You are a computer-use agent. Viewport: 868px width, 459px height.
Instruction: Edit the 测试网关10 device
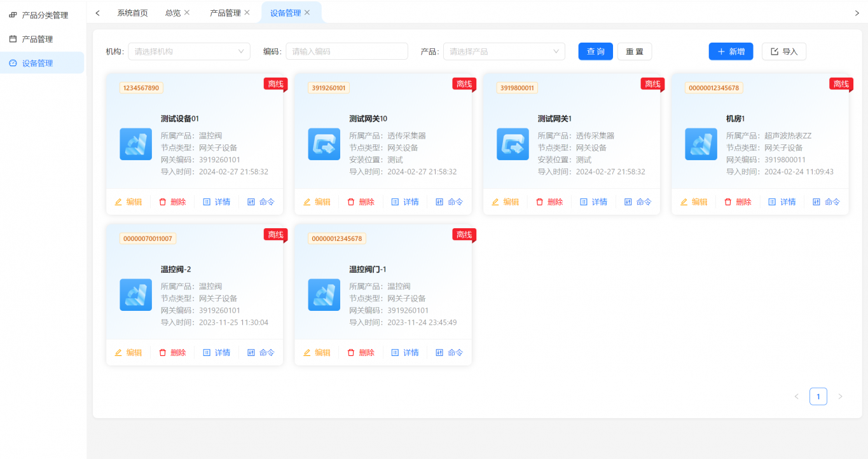pyautogui.click(x=317, y=202)
